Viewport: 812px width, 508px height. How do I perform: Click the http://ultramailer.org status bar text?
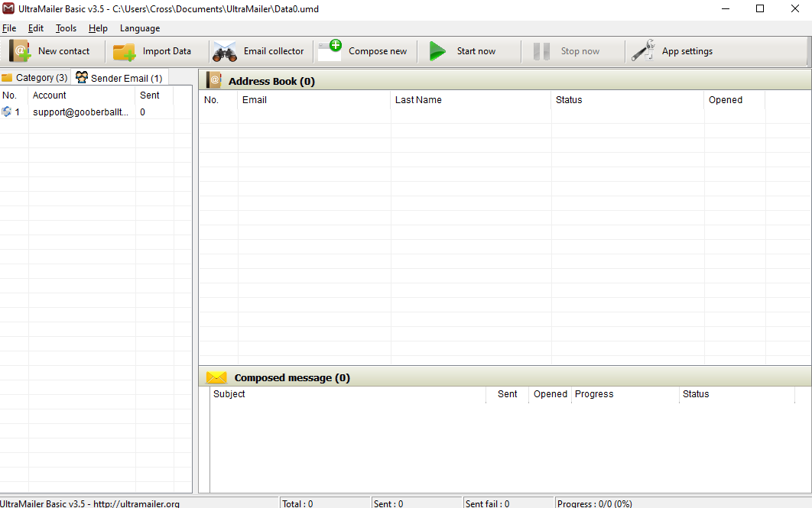click(136, 503)
